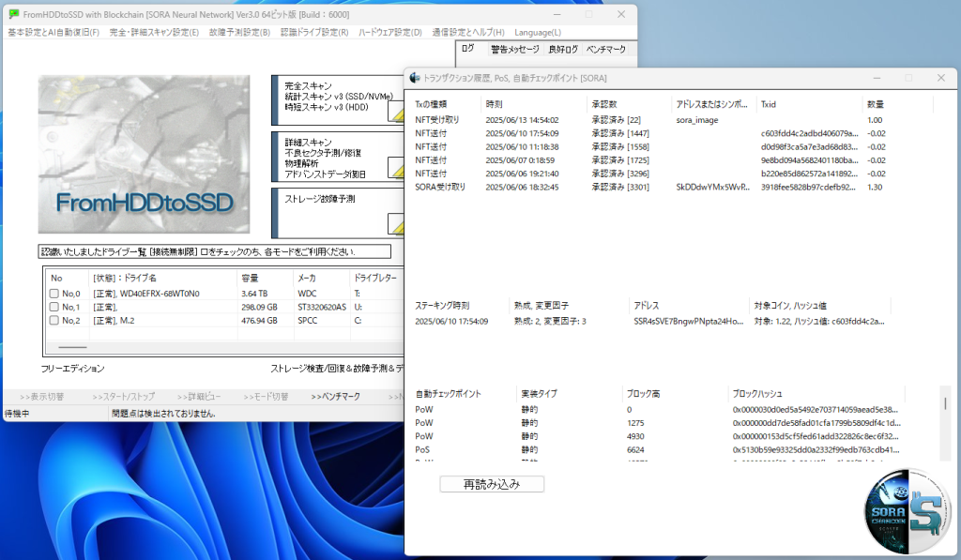Open 完全・詳細スキャン設定(E) menu
The image size is (961, 560).
[155, 33]
